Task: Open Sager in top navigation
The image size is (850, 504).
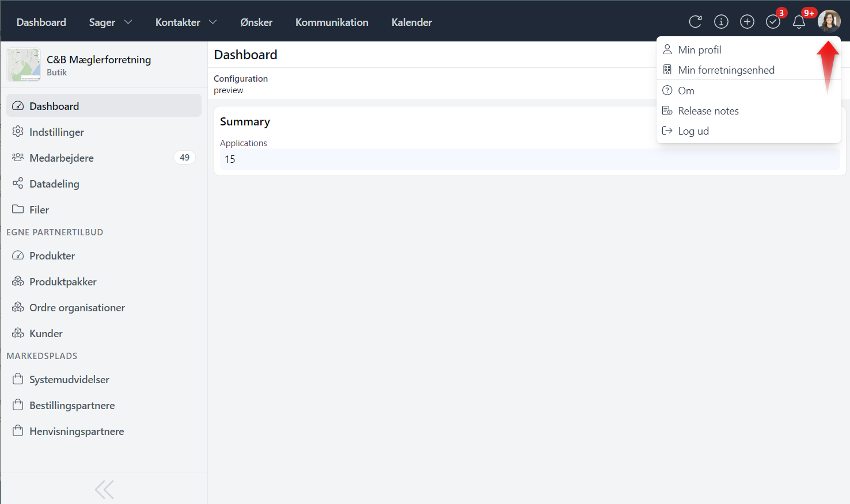Action: [x=102, y=22]
